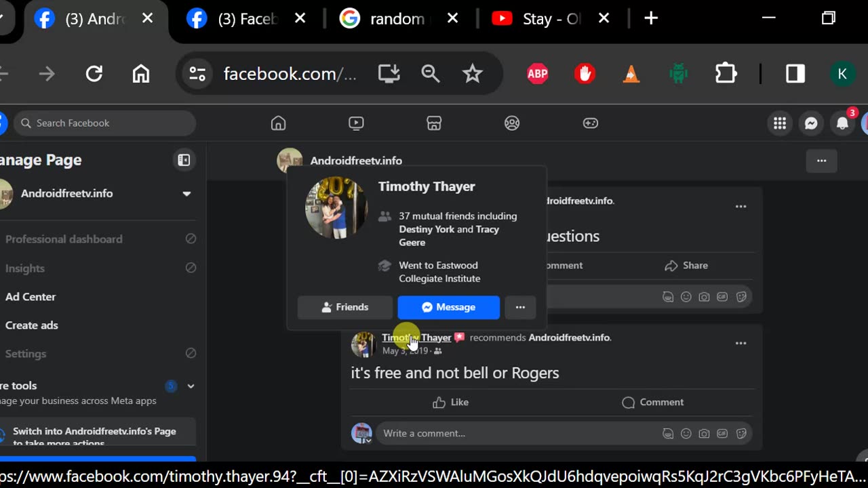Click the Androidfreetv.info page header title
The image size is (868, 488).
[x=356, y=161]
